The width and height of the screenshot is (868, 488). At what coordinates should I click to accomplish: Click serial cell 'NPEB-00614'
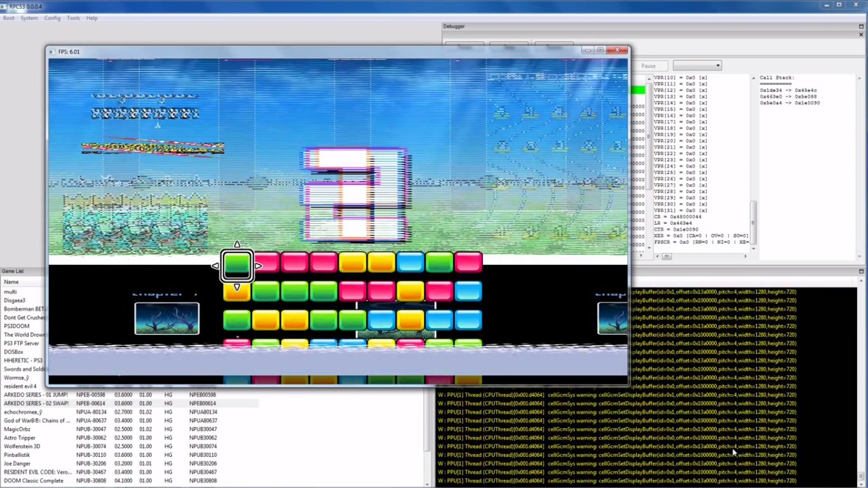91,403
